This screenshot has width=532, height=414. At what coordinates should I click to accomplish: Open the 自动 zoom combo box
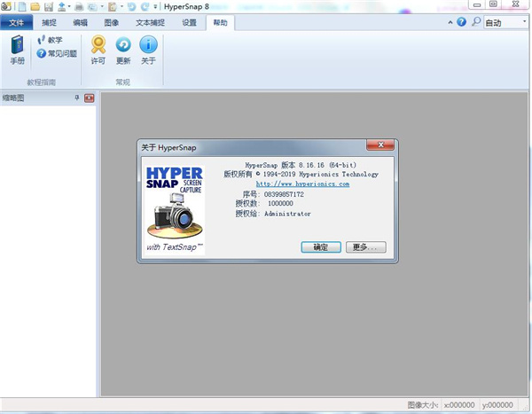coord(506,23)
